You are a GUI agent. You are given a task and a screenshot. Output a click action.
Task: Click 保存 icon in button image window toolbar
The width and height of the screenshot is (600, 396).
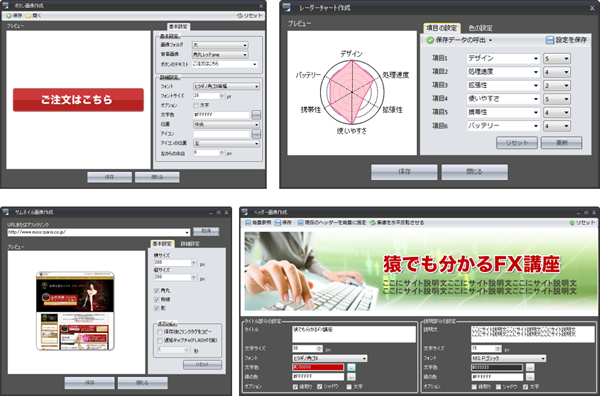click(x=9, y=16)
